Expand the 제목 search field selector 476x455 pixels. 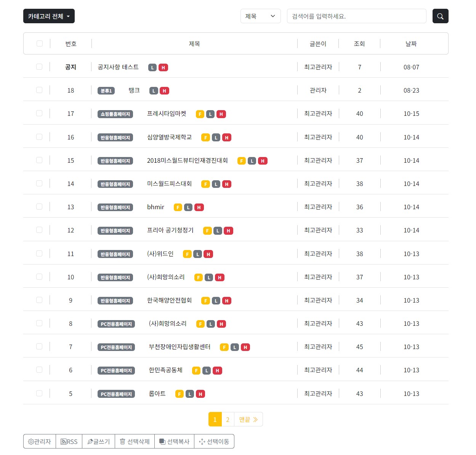[x=260, y=16]
